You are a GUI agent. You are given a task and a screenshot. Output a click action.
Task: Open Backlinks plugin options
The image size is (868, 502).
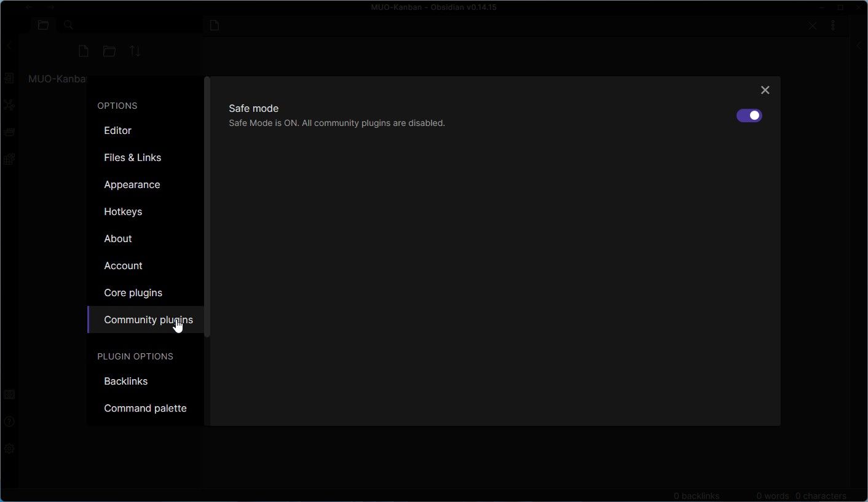[125, 381]
